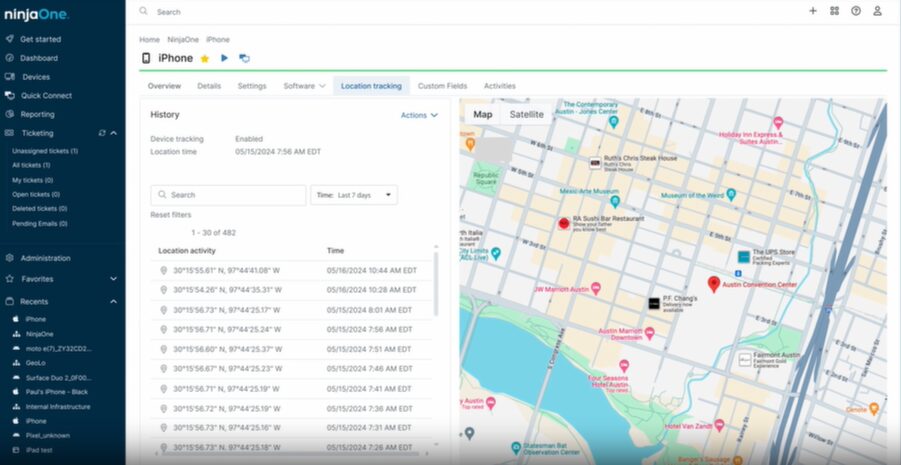The image size is (901, 465).
Task: Open Surface Duo 2 recent device
Action: tap(58, 378)
